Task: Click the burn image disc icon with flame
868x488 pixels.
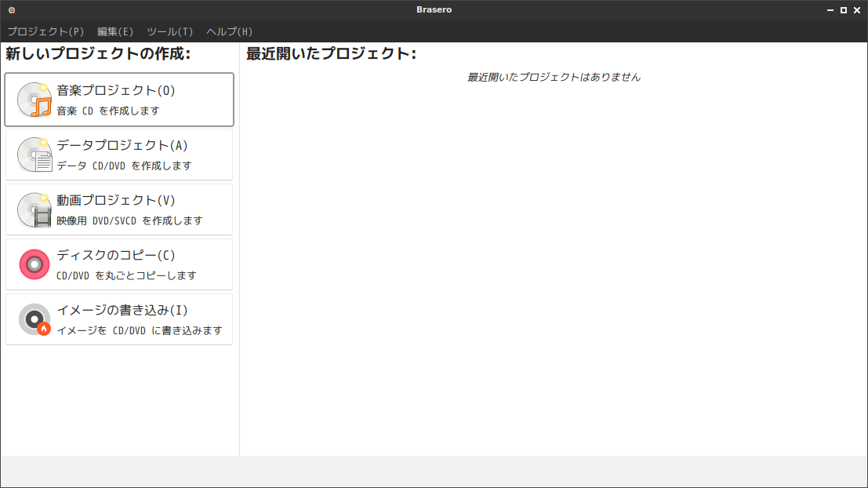Action: (x=35, y=319)
